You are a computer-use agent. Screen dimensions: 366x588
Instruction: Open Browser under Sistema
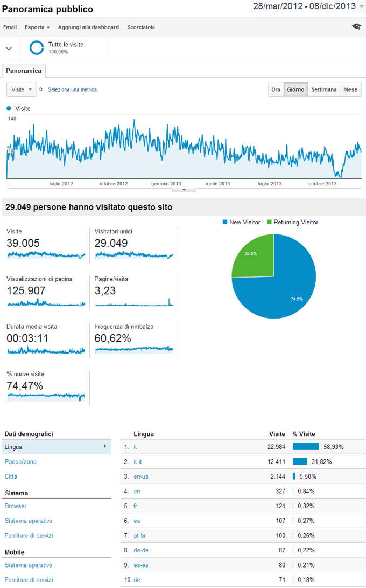click(x=16, y=506)
